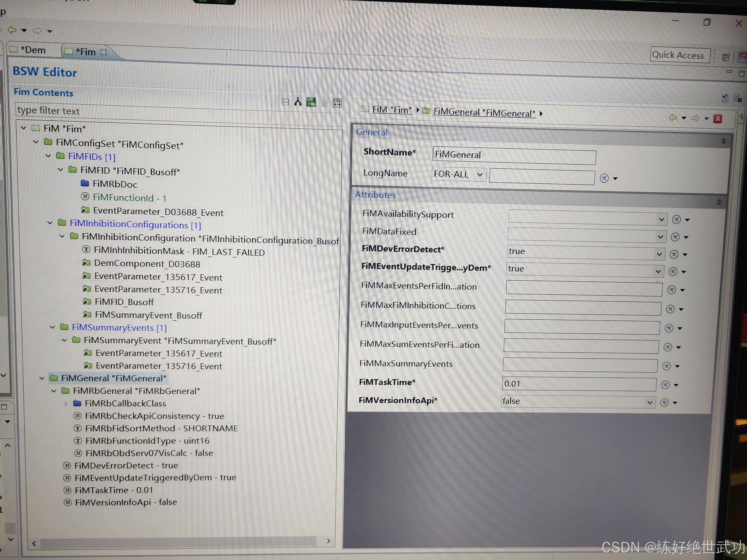Open the LongName FOR-ALL language dropdown
This screenshot has width=747, height=560.
(x=479, y=174)
